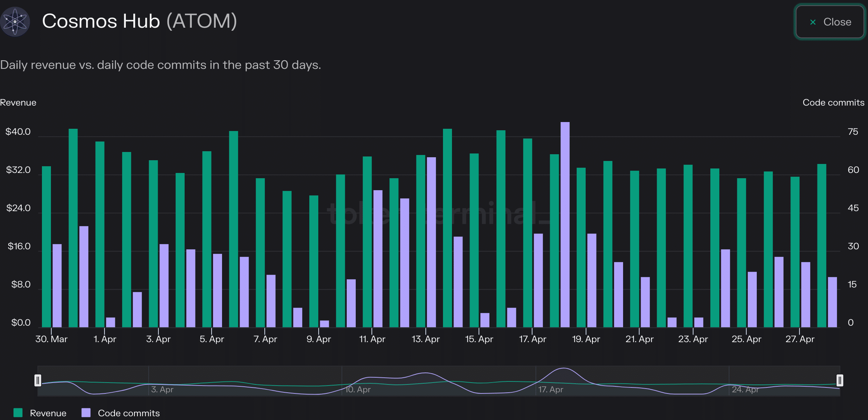Grab the right range navigator handle

coord(840,380)
